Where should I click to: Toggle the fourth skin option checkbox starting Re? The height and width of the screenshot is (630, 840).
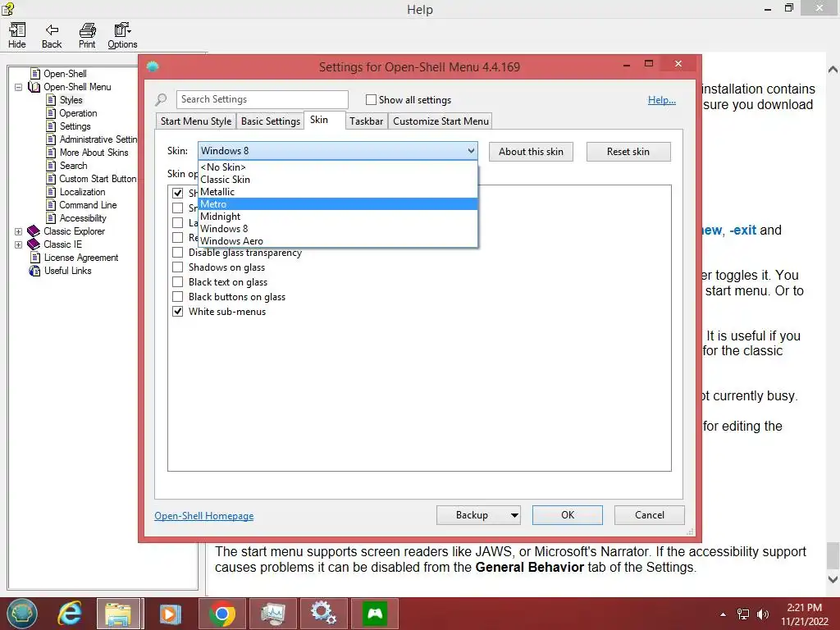178,237
